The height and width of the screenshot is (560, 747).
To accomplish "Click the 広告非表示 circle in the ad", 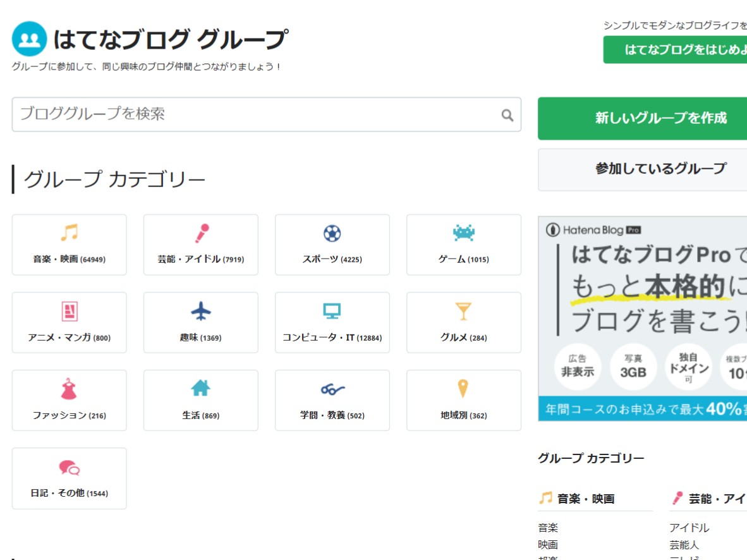I will coord(578,367).
